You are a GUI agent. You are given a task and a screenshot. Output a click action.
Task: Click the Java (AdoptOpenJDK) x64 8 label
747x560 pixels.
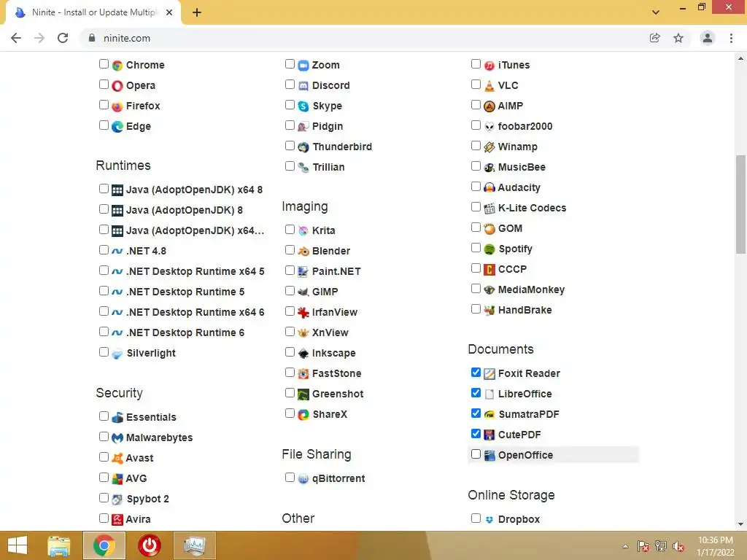pyautogui.click(x=194, y=190)
